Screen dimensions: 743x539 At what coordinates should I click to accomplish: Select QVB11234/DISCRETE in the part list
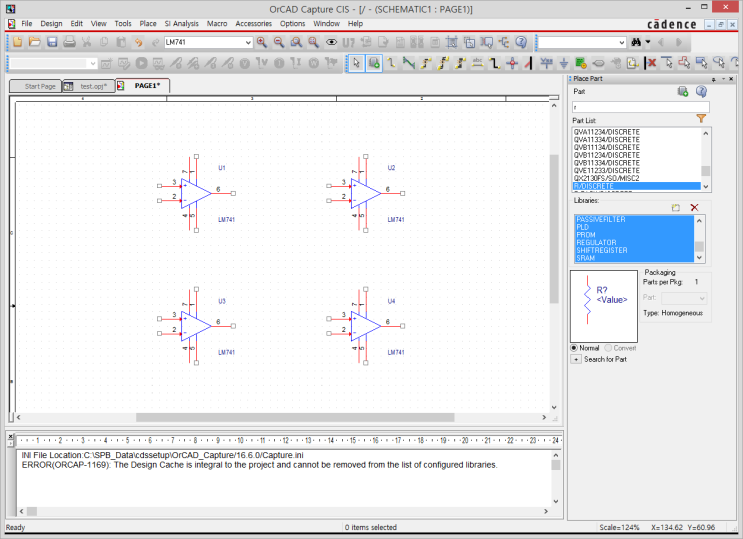(x=636, y=155)
